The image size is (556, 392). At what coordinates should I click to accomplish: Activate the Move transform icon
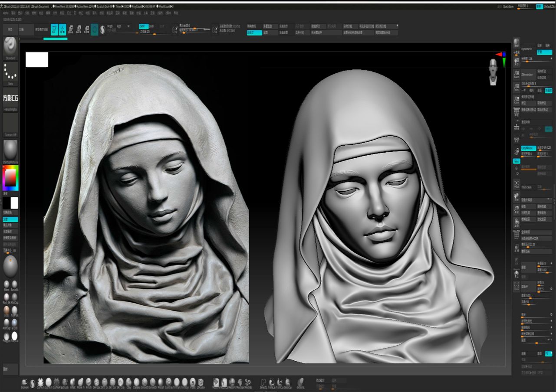point(71,29)
